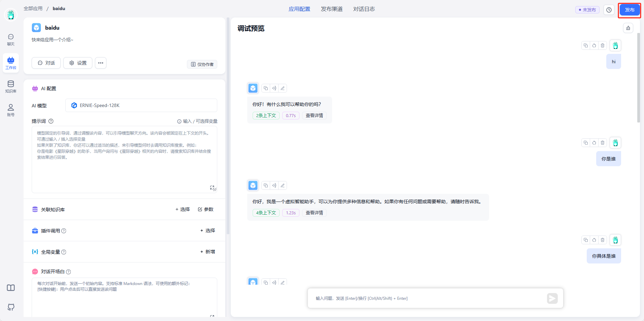
Task: Delete the user message "hi"
Action: (x=603, y=45)
